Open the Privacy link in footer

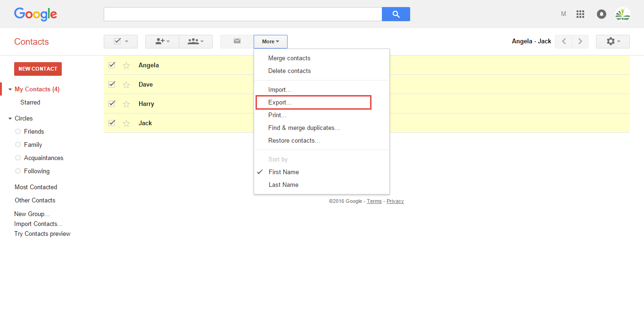coord(395,201)
